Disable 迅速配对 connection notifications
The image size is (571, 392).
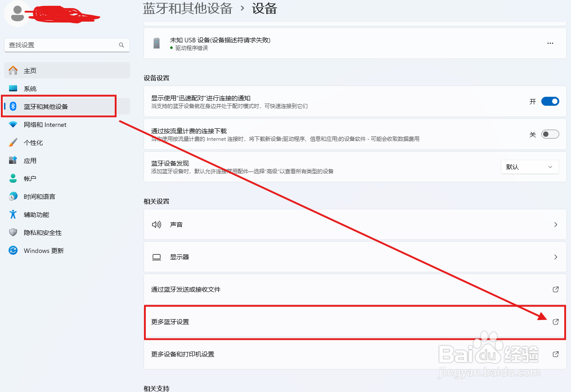pos(549,101)
